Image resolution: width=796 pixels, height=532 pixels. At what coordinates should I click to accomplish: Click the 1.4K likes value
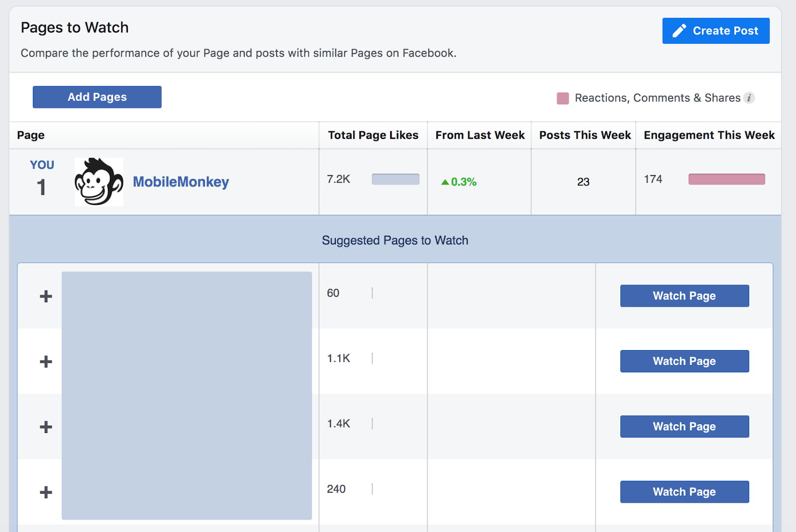click(x=339, y=424)
